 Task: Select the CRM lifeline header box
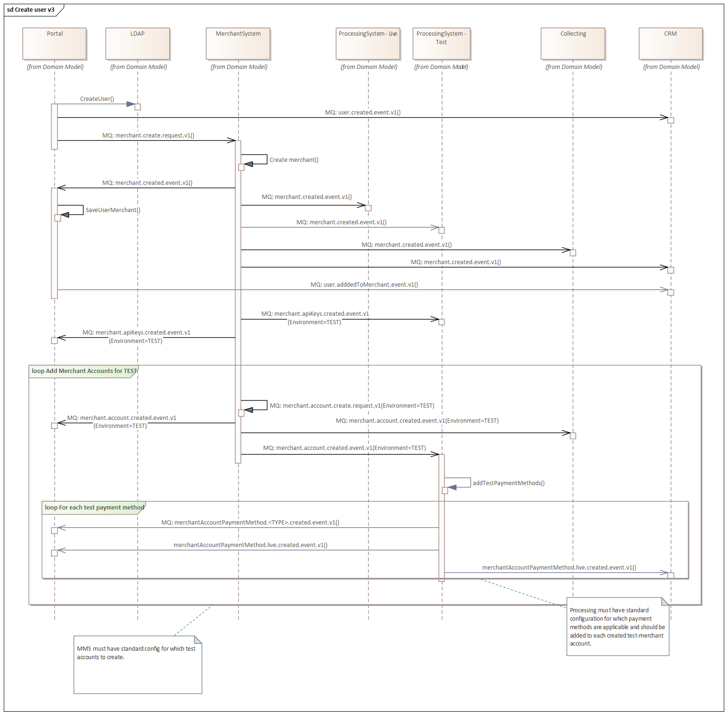click(670, 43)
